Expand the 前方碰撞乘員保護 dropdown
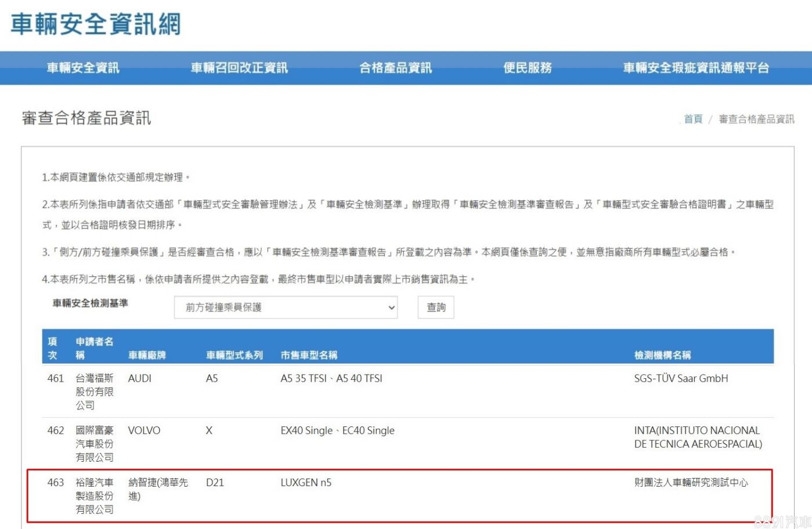Viewport: 812px width, 529px height. (287, 307)
